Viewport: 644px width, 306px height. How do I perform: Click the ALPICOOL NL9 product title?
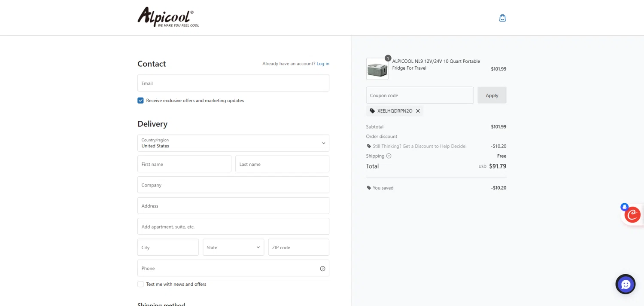pyautogui.click(x=436, y=64)
